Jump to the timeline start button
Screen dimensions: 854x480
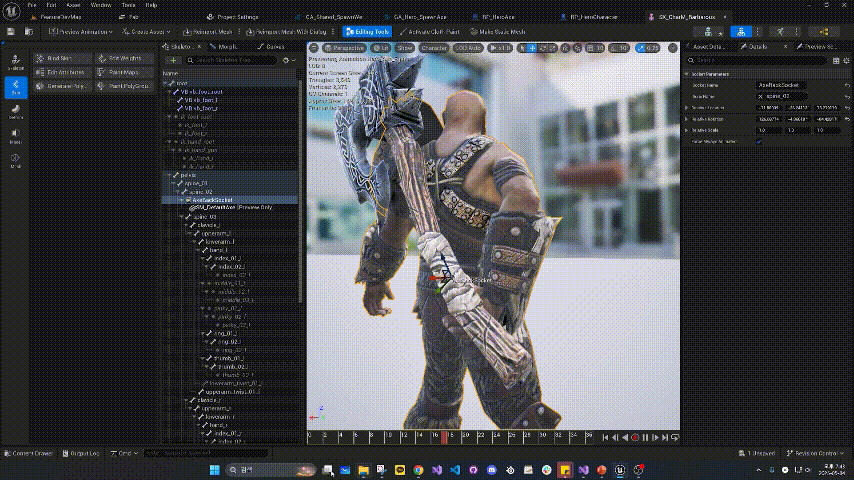pyautogui.click(x=605, y=438)
